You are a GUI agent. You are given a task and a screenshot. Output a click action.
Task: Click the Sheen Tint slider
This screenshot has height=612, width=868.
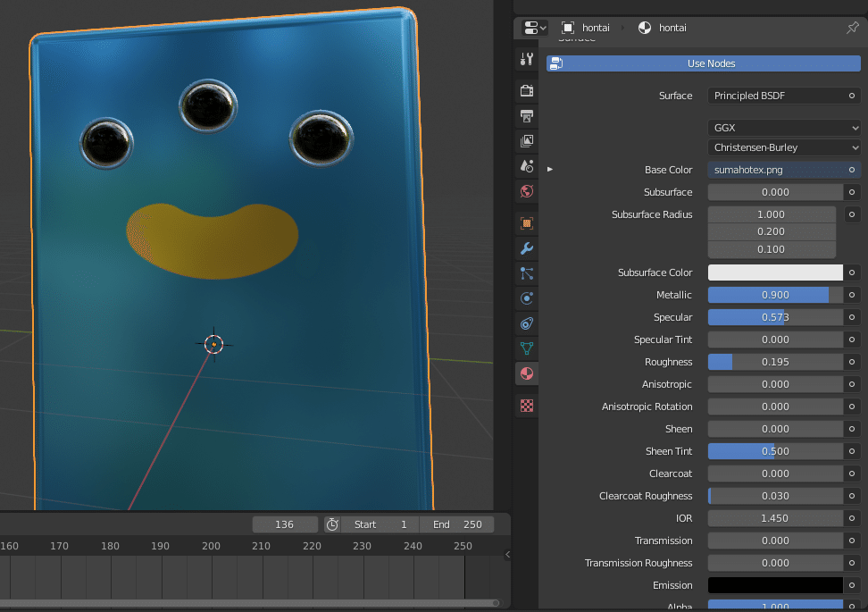click(x=775, y=451)
